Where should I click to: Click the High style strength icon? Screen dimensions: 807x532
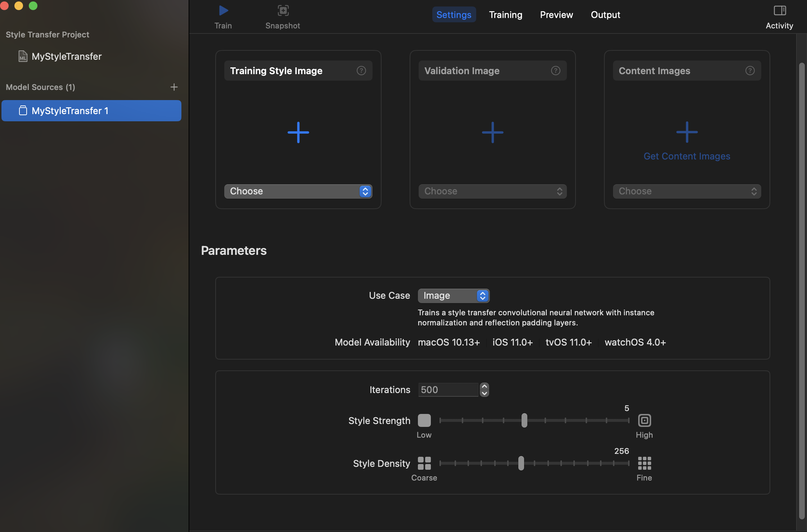pos(644,420)
